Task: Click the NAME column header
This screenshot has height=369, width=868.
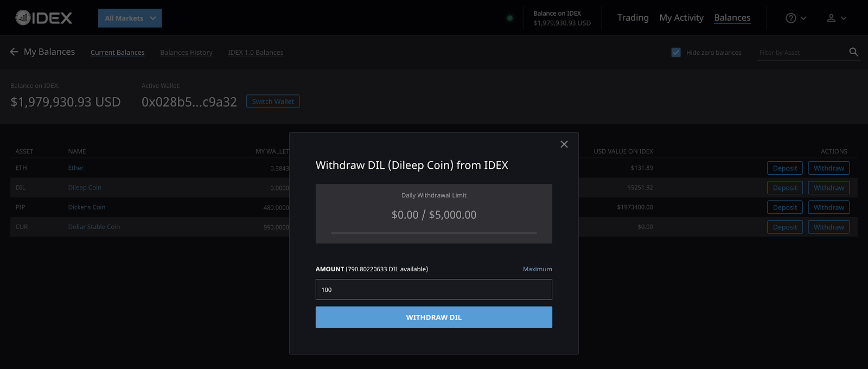Action: click(77, 151)
